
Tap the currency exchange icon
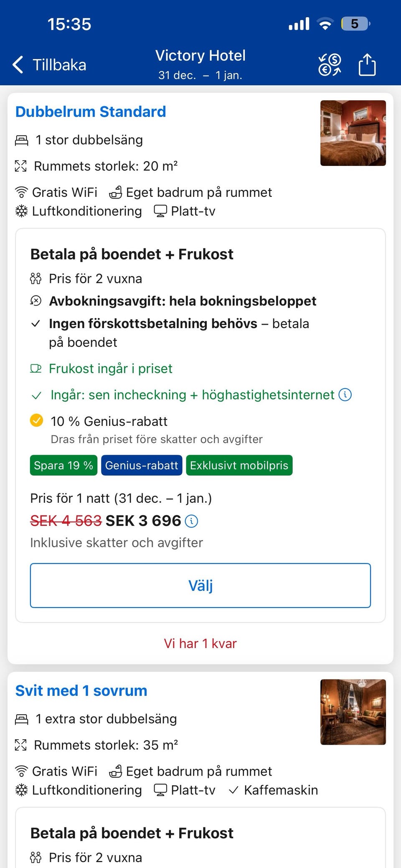click(x=330, y=64)
